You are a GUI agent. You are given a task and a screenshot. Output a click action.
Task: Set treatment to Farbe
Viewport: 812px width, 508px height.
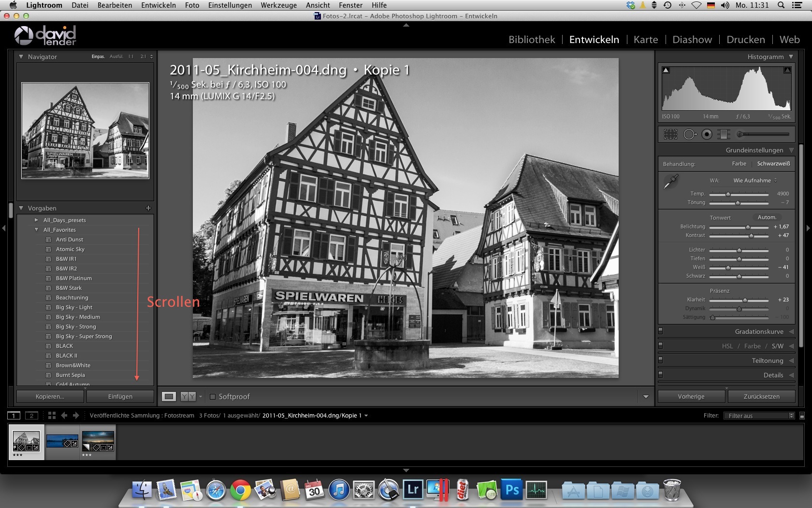coord(739,164)
